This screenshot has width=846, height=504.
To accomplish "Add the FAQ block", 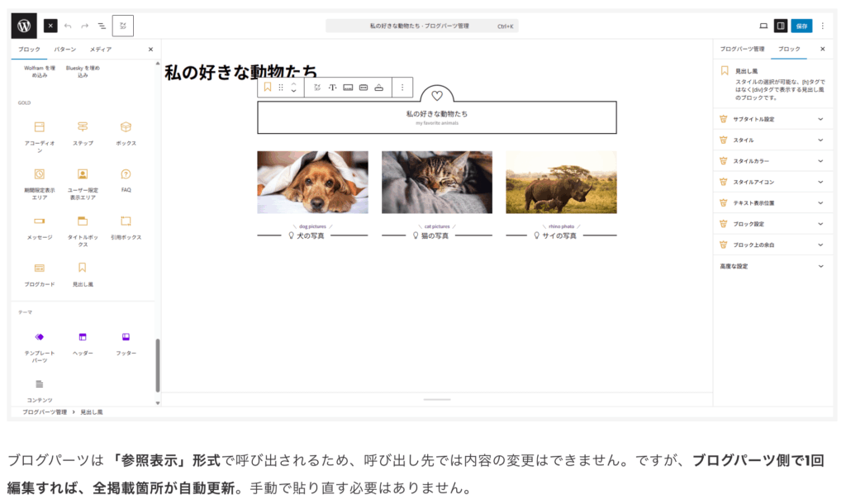I will pyautogui.click(x=126, y=178).
